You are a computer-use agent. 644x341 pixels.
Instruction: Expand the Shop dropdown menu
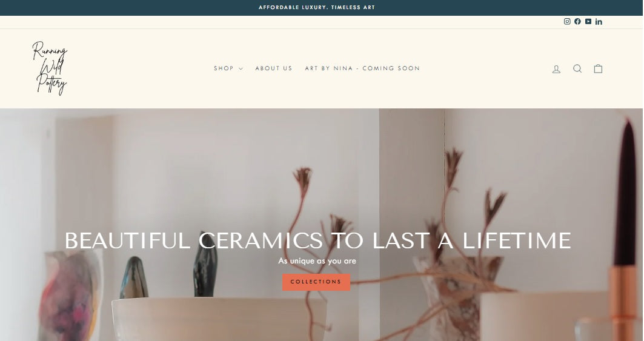pos(228,68)
